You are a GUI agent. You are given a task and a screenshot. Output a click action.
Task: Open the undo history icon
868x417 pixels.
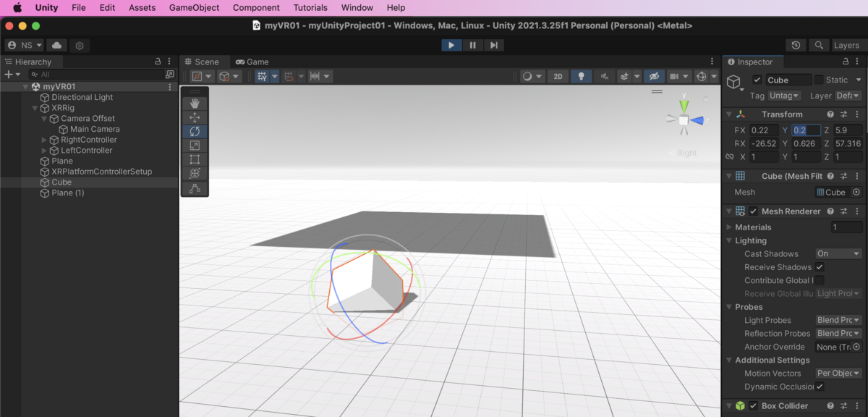(x=796, y=45)
